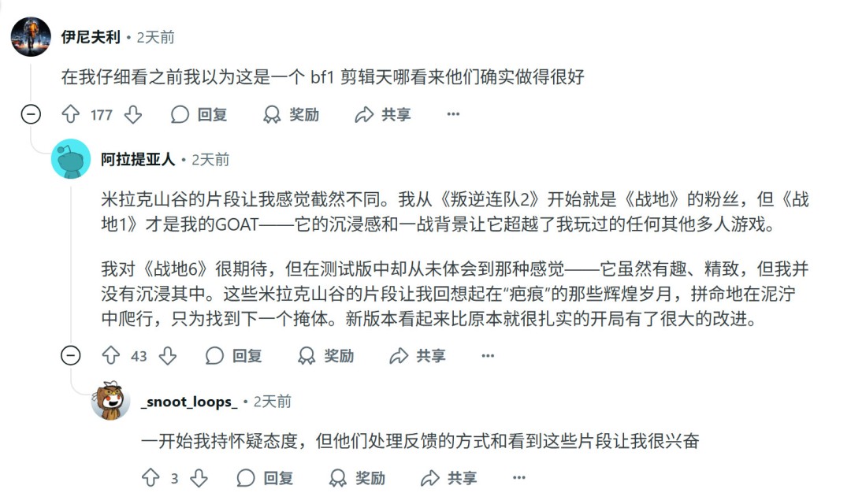Viewport: 851px width, 504px height.
Task: Open _snoot_loops_ username link
Action: tap(188, 402)
